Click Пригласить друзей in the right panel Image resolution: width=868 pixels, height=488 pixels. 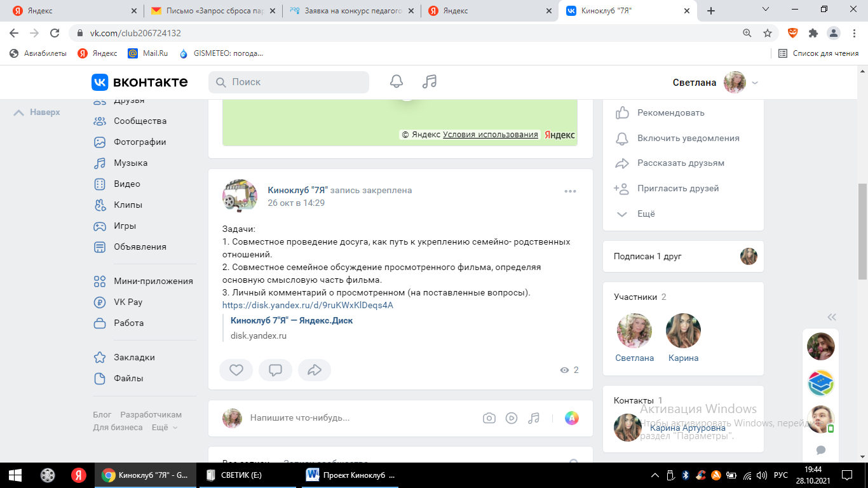(678, 188)
